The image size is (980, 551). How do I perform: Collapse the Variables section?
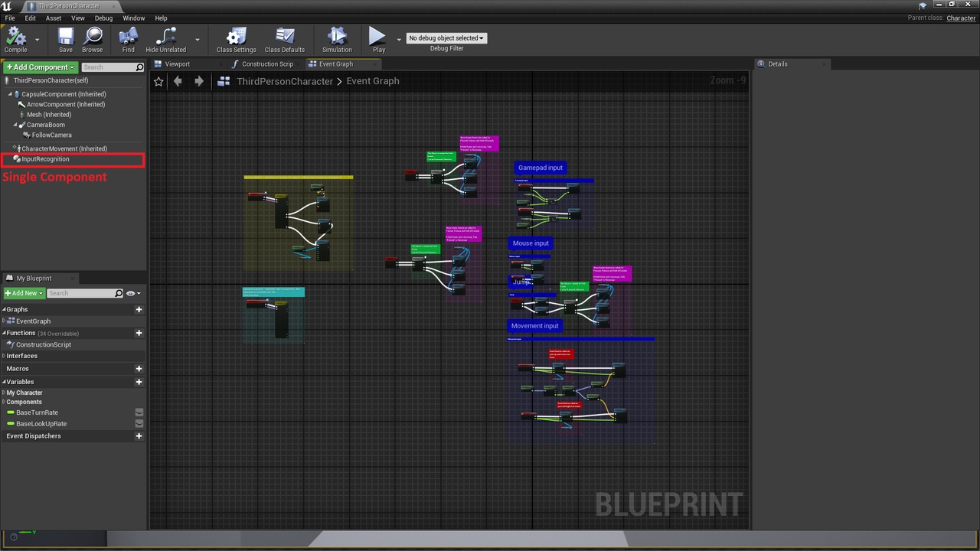4,382
